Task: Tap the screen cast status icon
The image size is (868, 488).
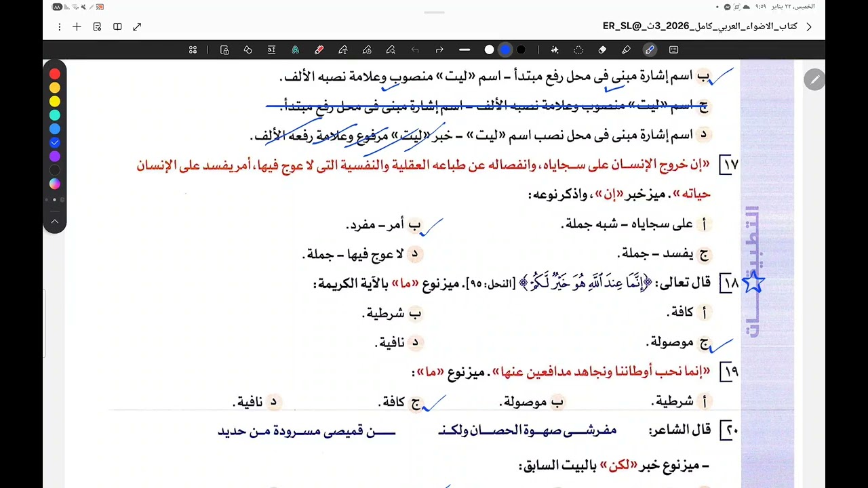Action: (x=100, y=7)
